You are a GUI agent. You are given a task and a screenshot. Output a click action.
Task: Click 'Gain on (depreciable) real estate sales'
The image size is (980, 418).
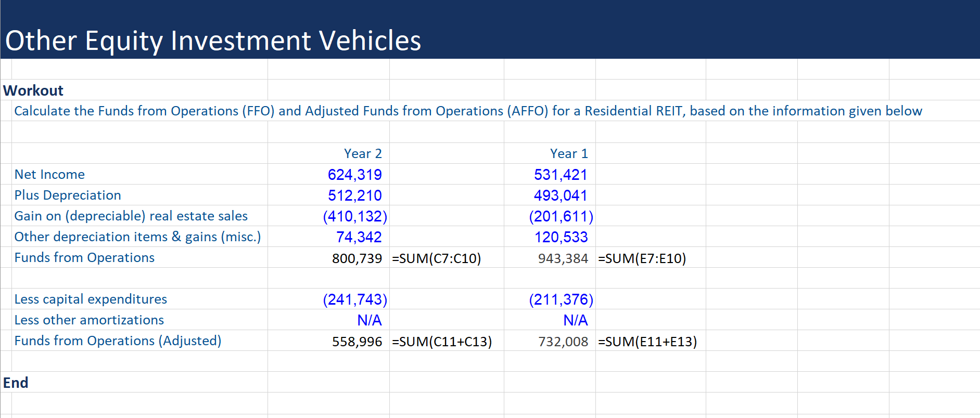pyautogui.click(x=131, y=216)
